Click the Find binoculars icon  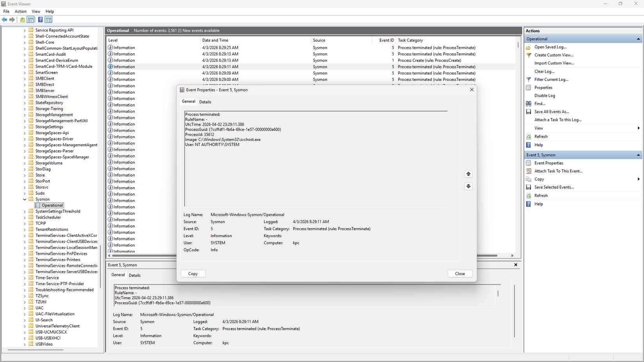coord(528,104)
